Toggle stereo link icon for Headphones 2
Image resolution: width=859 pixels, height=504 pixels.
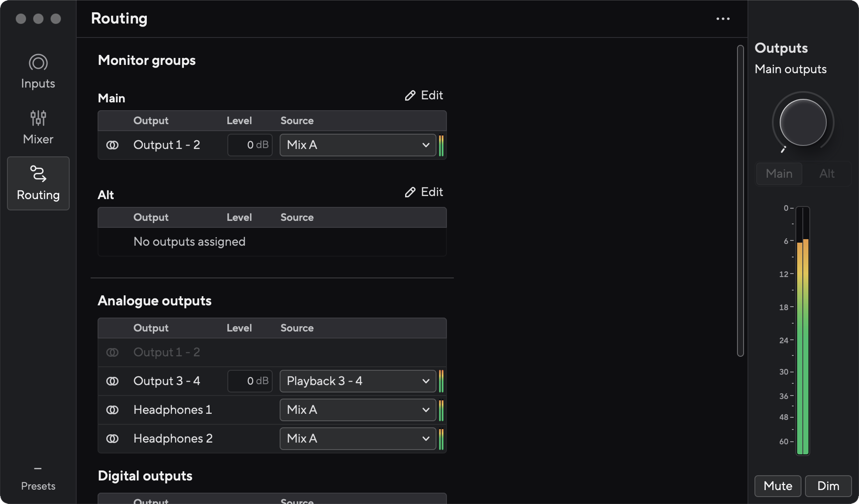point(112,439)
